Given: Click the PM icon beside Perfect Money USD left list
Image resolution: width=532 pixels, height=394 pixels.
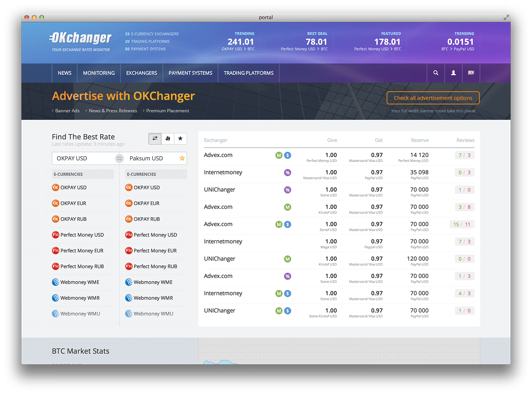Looking at the screenshot, I should pyautogui.click(x=56, y=235).
